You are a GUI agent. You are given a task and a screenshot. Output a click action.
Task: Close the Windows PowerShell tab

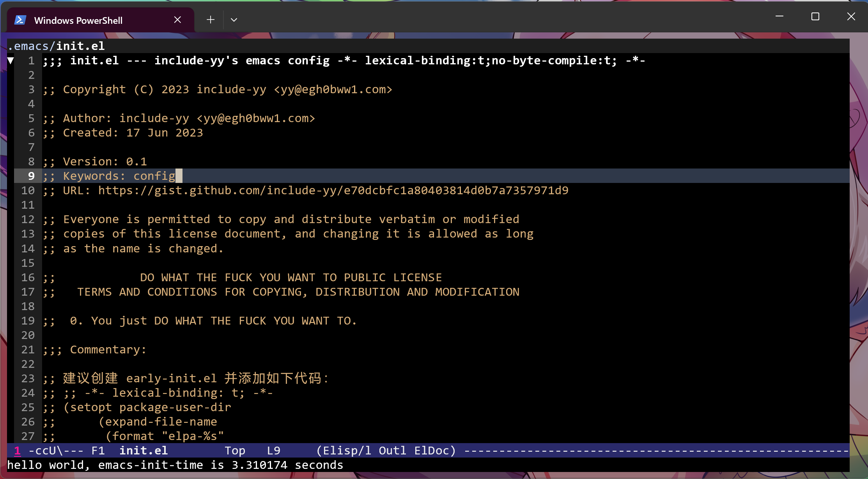177,20
